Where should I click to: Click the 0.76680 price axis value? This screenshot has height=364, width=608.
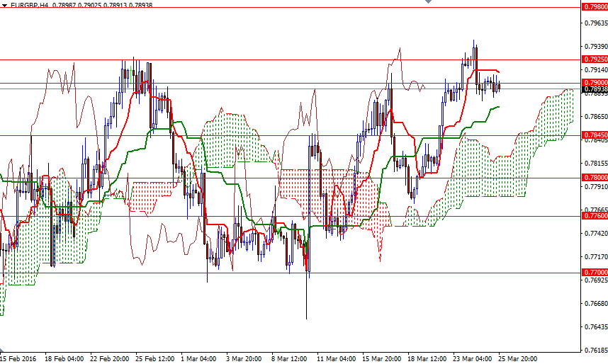pos(596,304)
